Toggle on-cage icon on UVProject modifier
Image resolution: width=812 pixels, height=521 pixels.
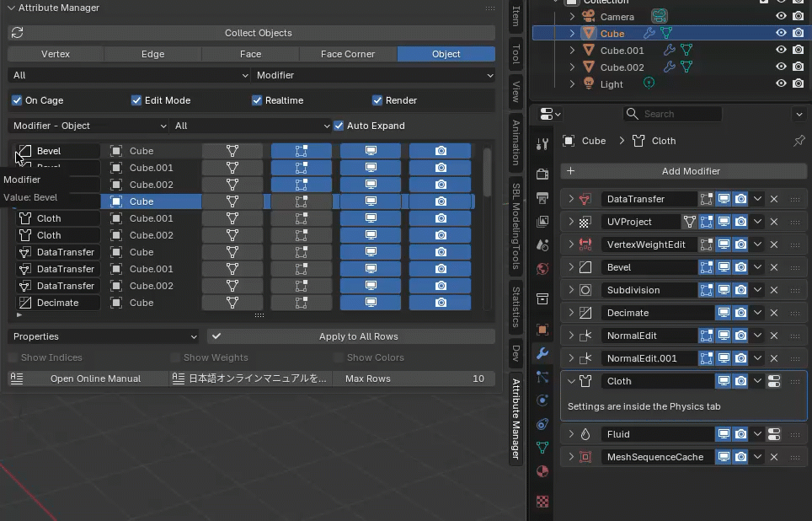[x=690, y=222]
